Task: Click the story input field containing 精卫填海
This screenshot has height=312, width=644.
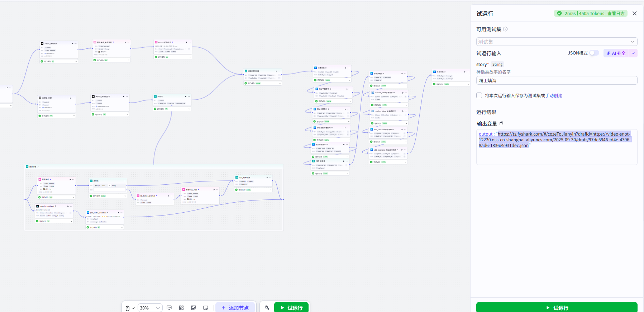Action: pos(557,80)
